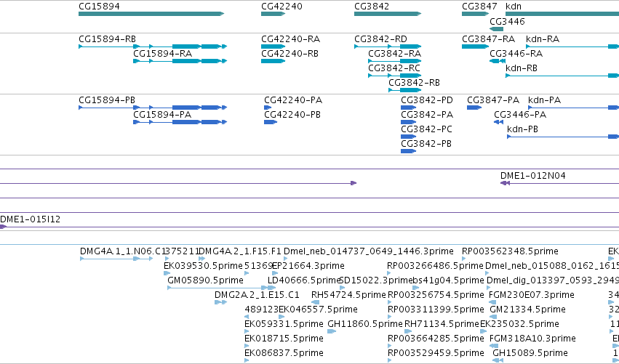This screenshot has height=364, width=619.
Task: Open RH54724.5prime EST label
Action: coord(348,295)
